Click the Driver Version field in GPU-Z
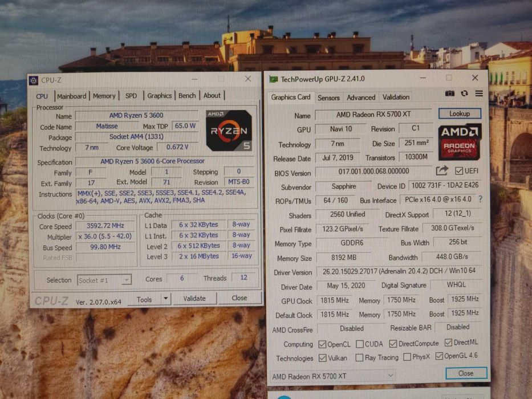Viewport: 532px width, 399px height. [399, 271]
